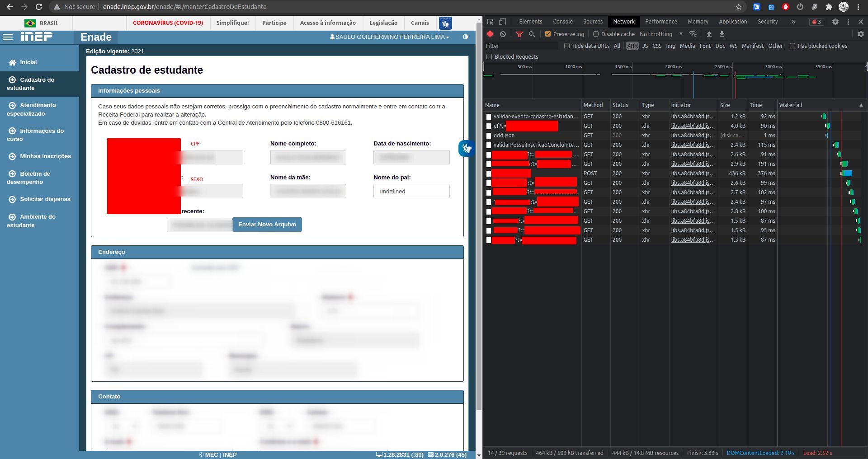
Task: Select the All request type filter
Action: 617,46
